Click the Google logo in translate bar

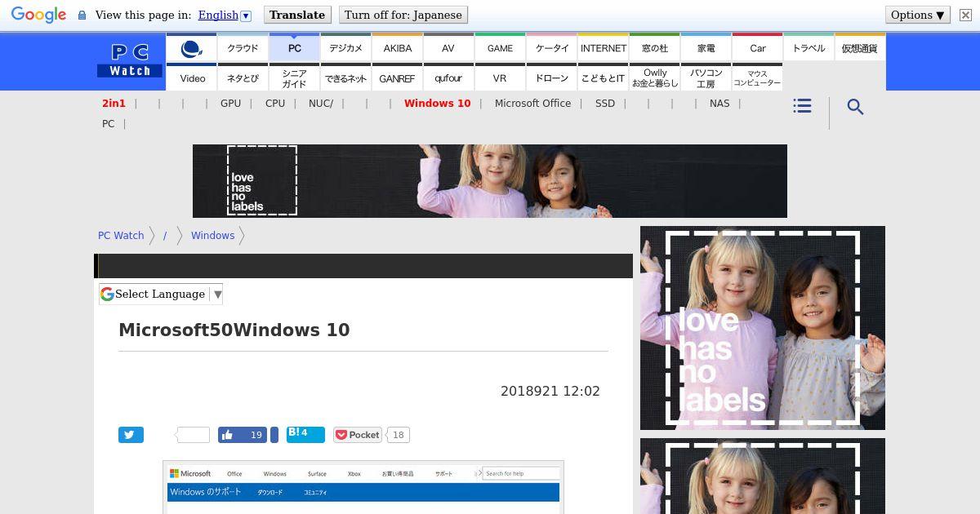pyautogui.click(x=38, y=15)
